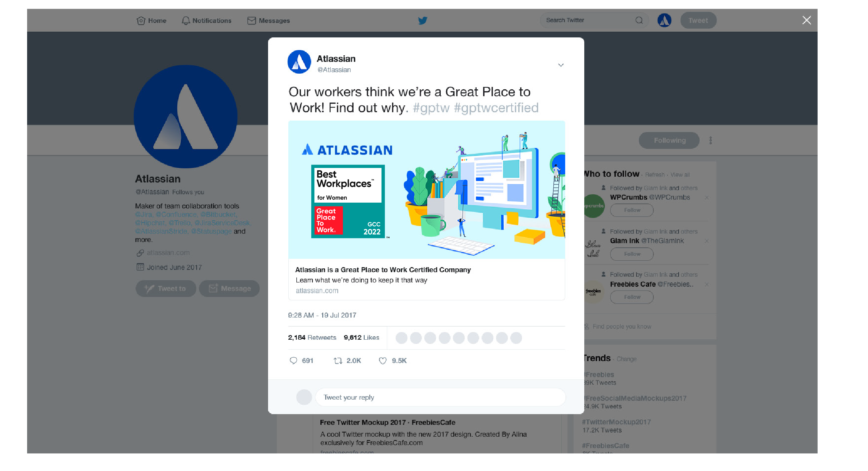The image size is (868, 471).
Task: Like the tweet with heart icon
Action: (383, 361)
